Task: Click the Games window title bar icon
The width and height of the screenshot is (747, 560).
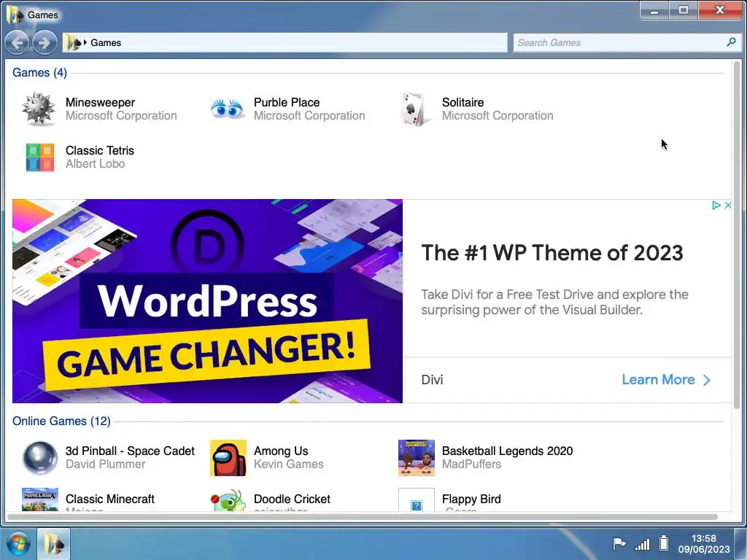Action: (15, 15)
